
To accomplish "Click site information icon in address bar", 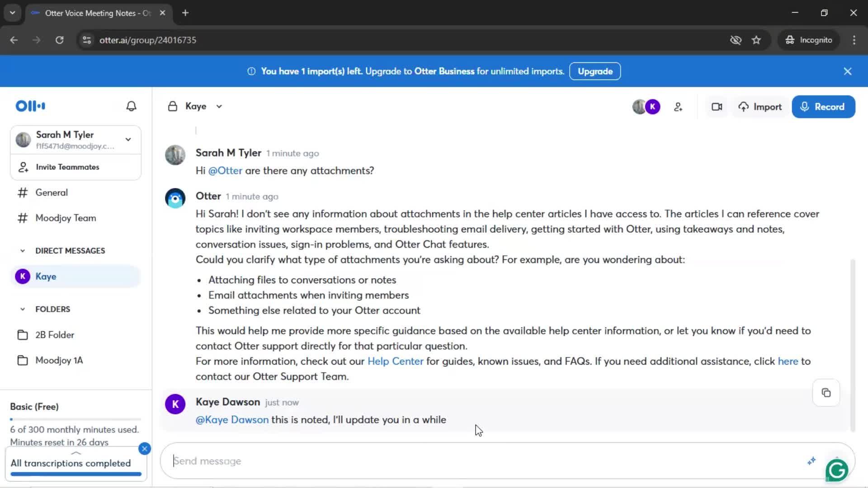I will [x=87, y=40].
